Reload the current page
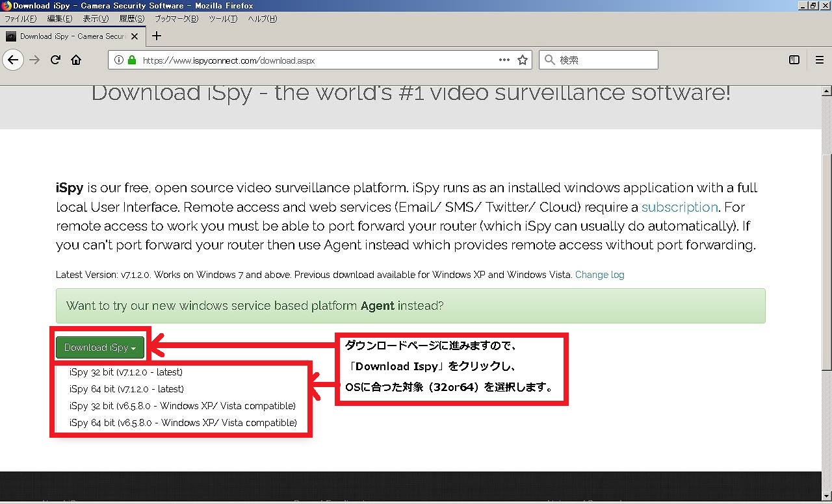 click(55, 60)
